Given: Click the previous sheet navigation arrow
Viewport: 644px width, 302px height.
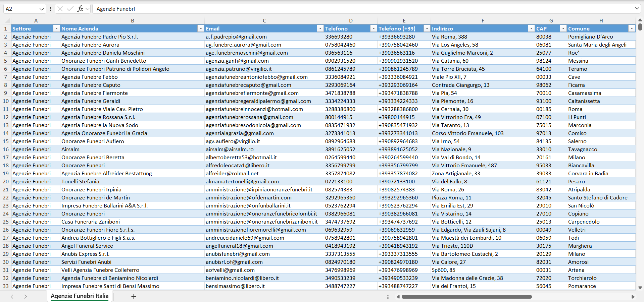Looking at the screenshot, I should click(x=12, y=297).
